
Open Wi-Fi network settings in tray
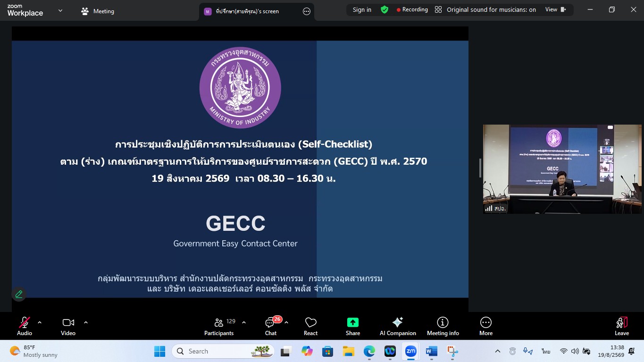point(563,351)
